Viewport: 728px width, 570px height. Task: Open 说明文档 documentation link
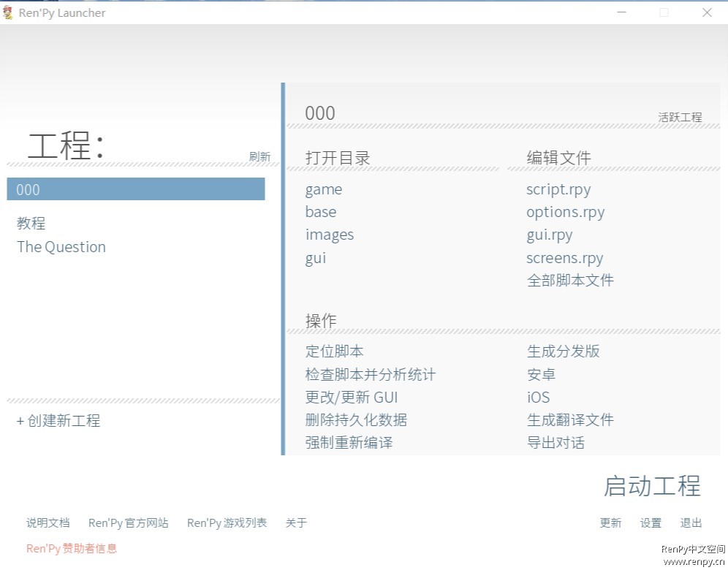click(x=48, y=523)
